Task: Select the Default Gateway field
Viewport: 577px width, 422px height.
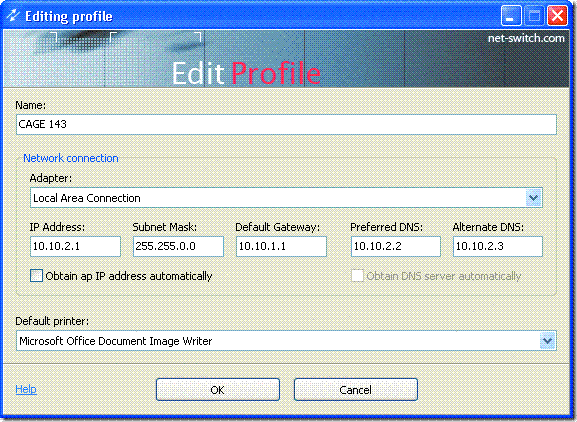Action: (281, 246)
